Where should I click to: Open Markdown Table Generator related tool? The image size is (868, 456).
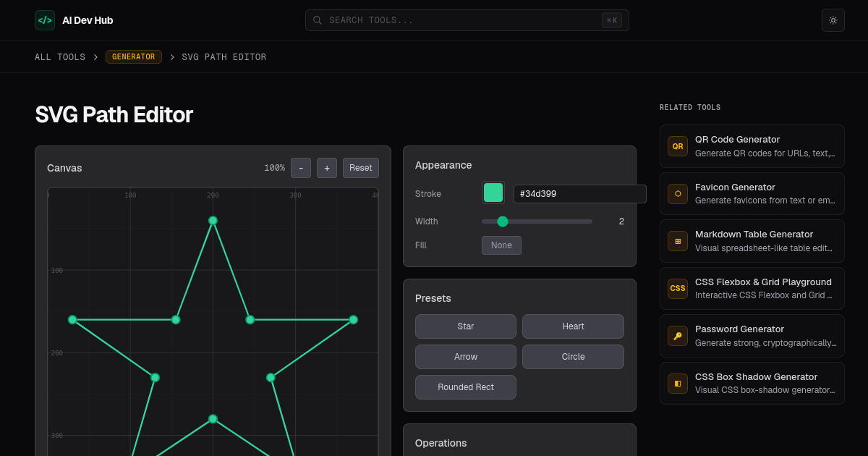pyautogui.click(x=752, y=241)
